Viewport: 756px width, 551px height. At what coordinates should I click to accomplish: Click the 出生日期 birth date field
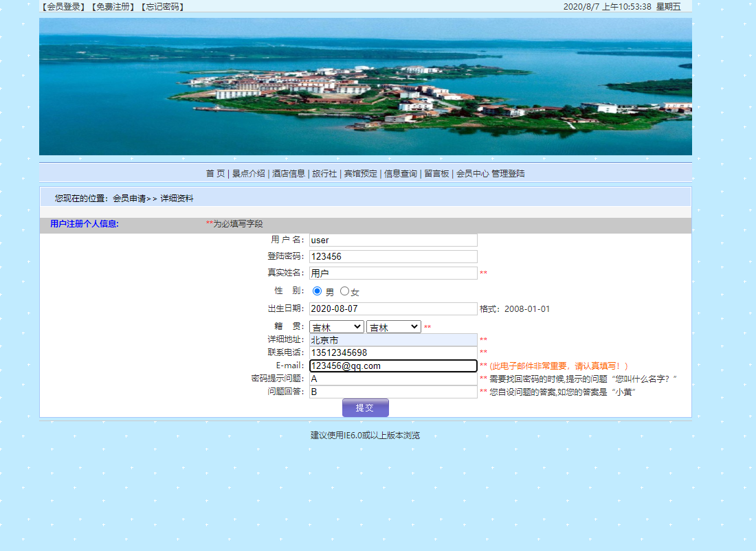(392, 308)
